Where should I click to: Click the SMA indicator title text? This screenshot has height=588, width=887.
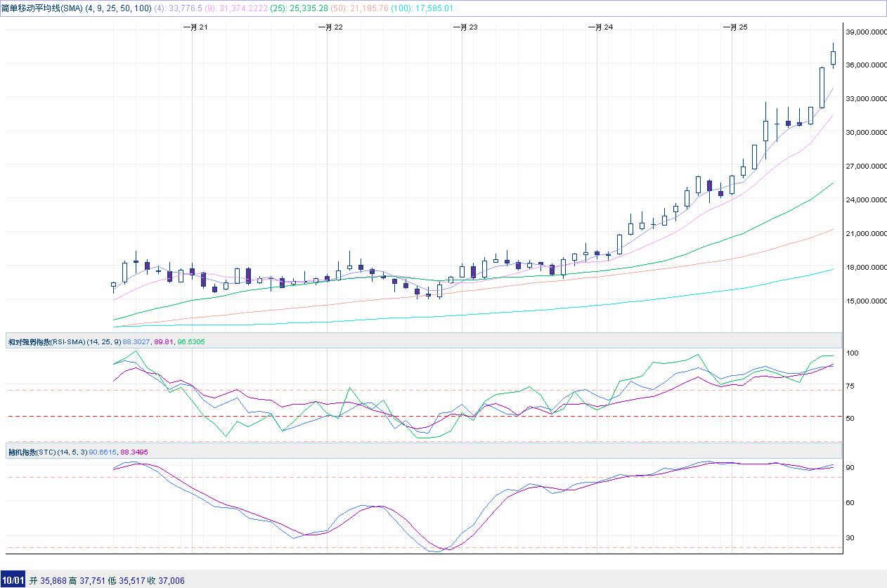coord(42,8)
